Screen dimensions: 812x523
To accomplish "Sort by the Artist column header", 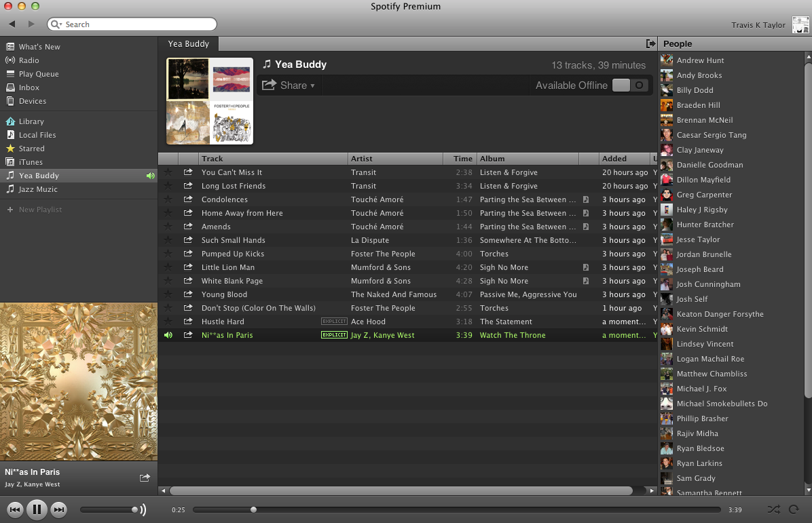I will pyautogui.click(x=395, y=159).
